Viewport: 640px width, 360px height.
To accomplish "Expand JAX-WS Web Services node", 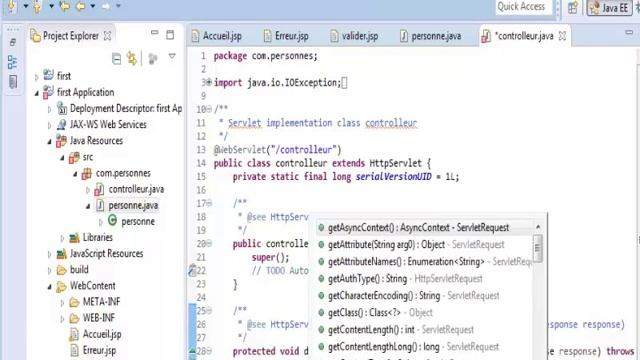I will (x=49, y=125).
